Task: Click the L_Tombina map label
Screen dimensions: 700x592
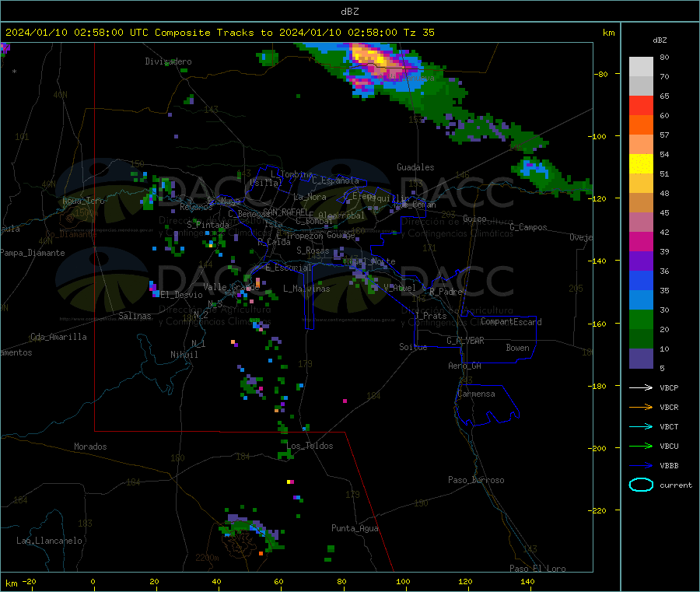Action: point(292,174)
